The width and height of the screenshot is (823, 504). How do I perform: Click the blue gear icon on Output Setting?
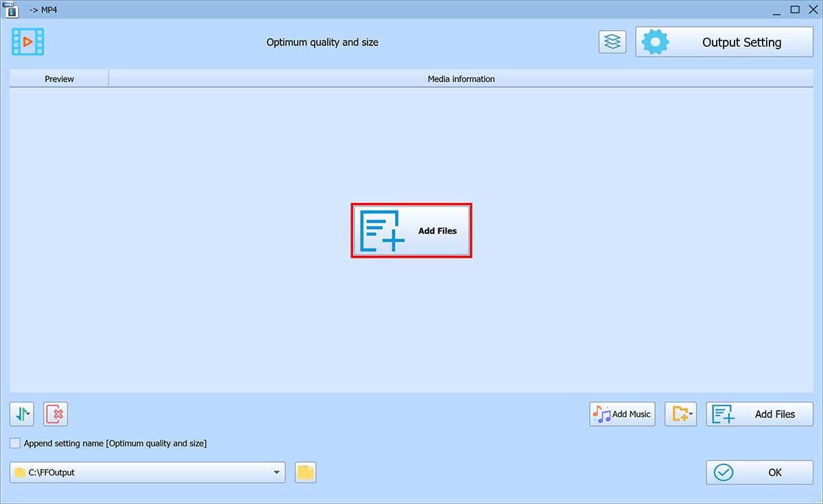tap(656, 41)
